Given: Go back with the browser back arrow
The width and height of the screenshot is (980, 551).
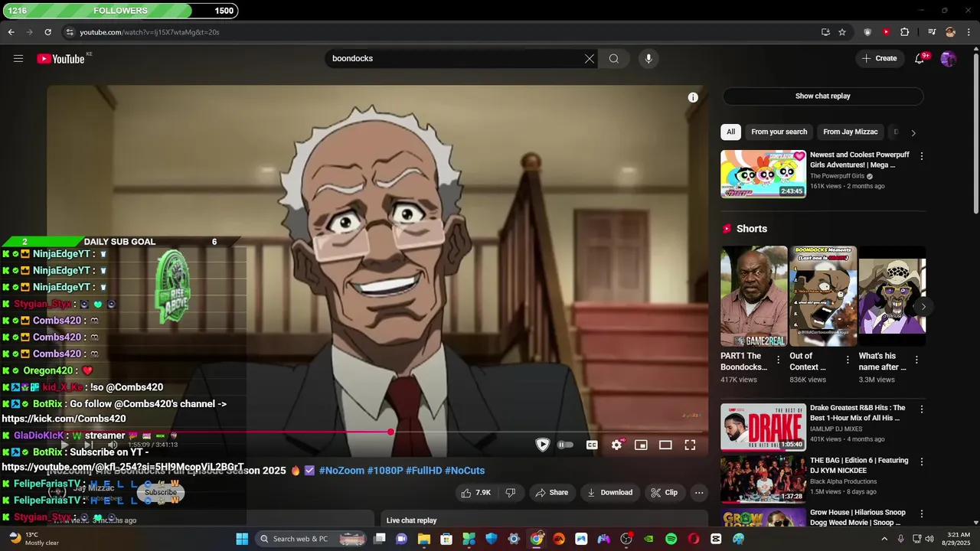Looking at the screenshot, I should click(x=11, y=32).
